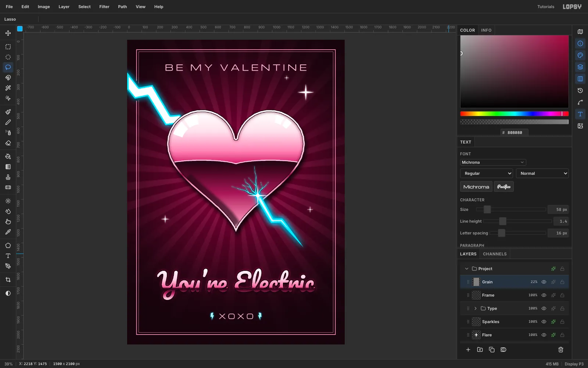Select the Elliptical Marquee tool
The width and height of the screenshot is (588, 368).
[8, 57]
